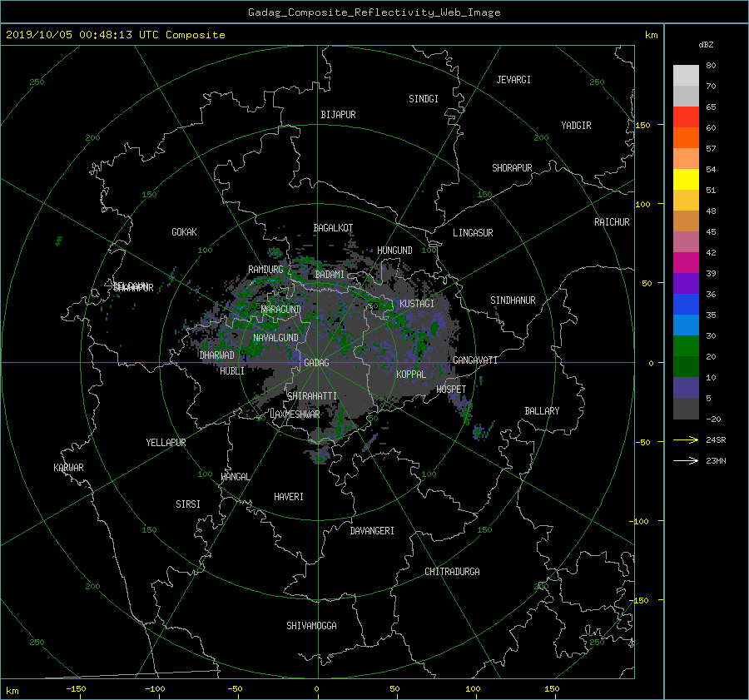The width and height of the screenshot is (749, 700).
Task: Click the DHARWAD city label
Action: tap(217, 355)
